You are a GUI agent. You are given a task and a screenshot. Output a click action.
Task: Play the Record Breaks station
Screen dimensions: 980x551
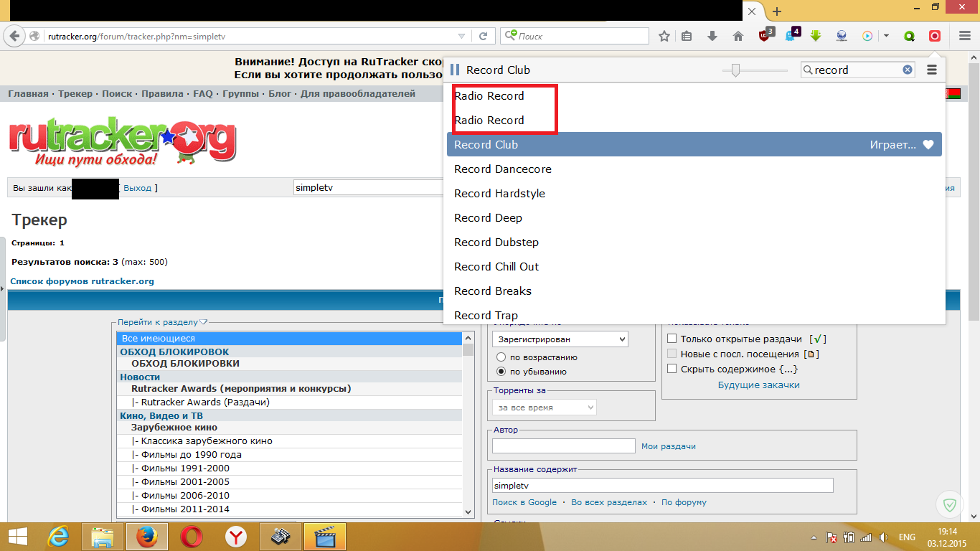694,291
